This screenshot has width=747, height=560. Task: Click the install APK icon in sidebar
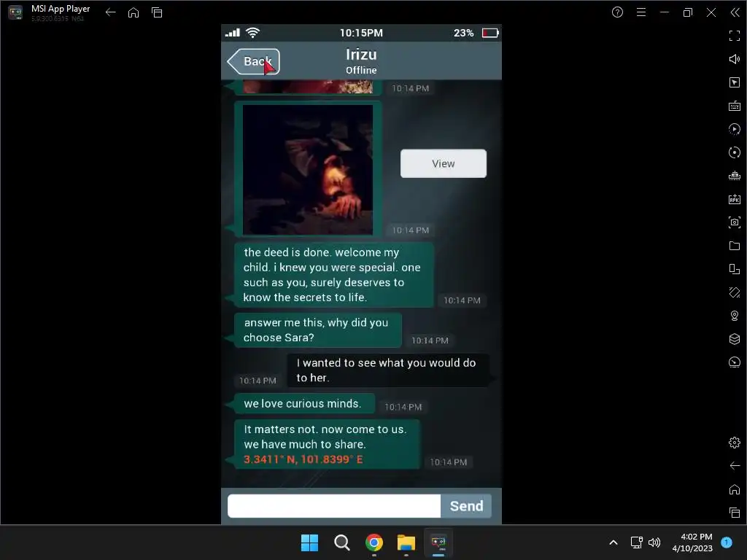coord(735,199)
